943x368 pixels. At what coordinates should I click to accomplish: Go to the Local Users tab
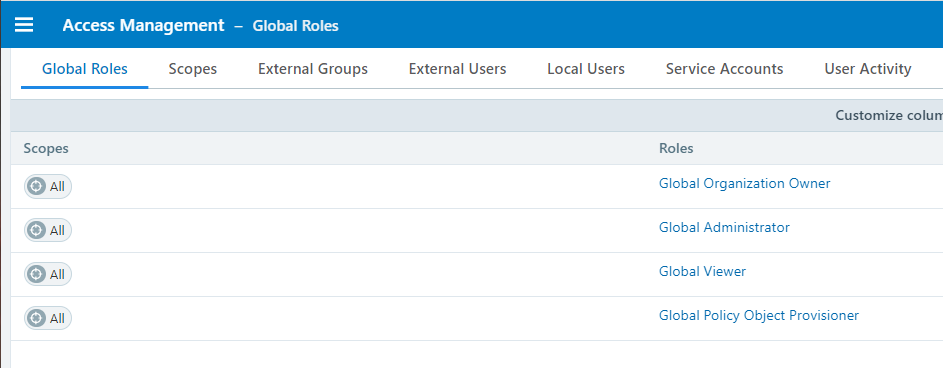click(586, 69)
